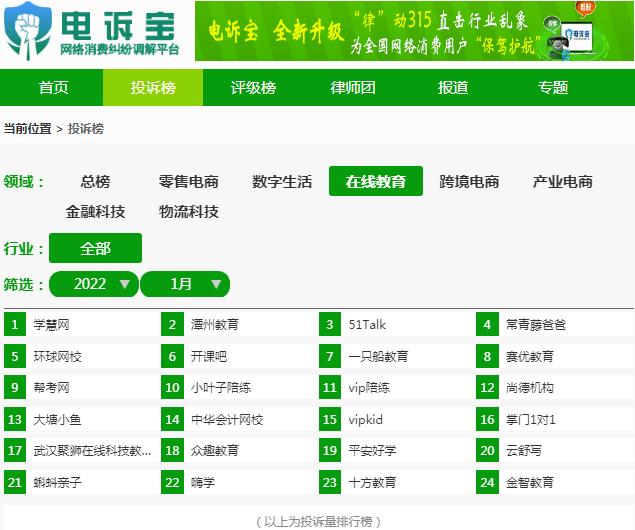Open the 51Talk ranking entry
The width and height of the screenshot is (635, 530).
pos(367,325)
